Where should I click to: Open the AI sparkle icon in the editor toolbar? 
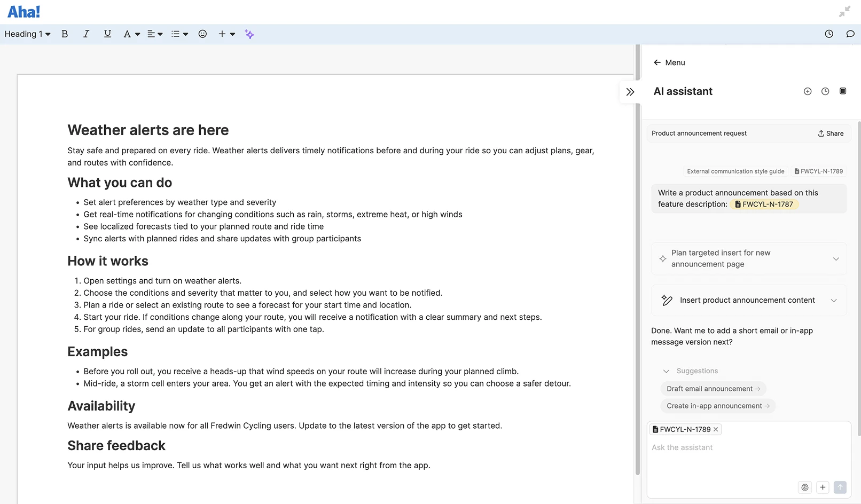[x=249, y=34]
